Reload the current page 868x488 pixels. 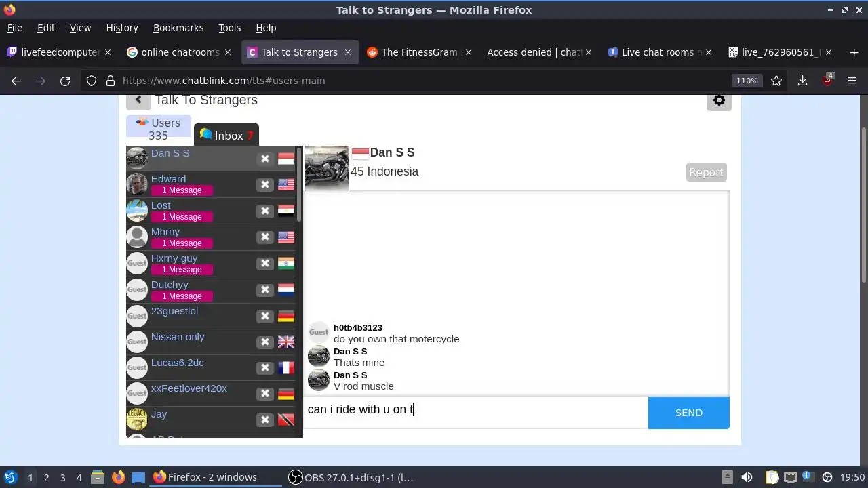[65, 81]
